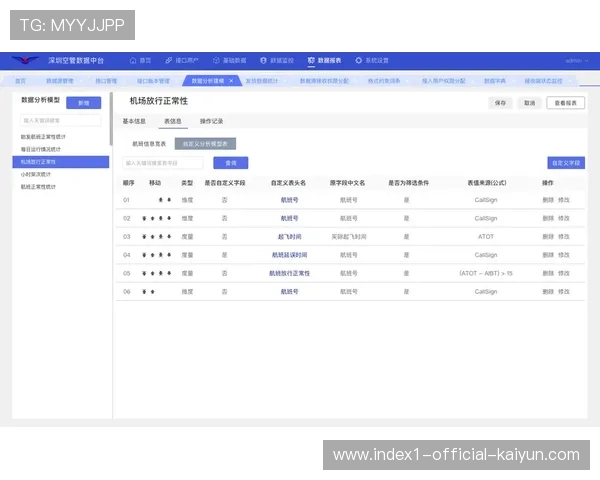The width and height of the screenshot is (600, 480).
Task: Click the 数据监控 icon in the top bar
Action: (264, 61)
